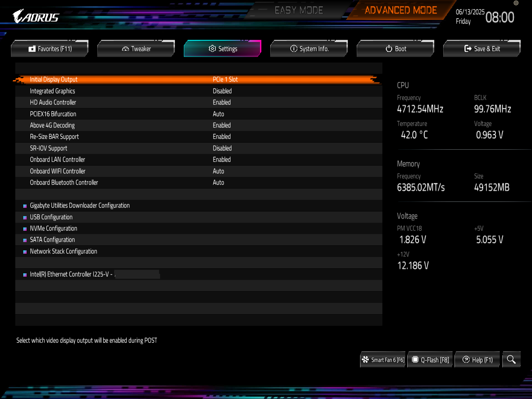Click the gear icon in top-right corner
This screenshot has width=532, height=399.
(516, 3)
